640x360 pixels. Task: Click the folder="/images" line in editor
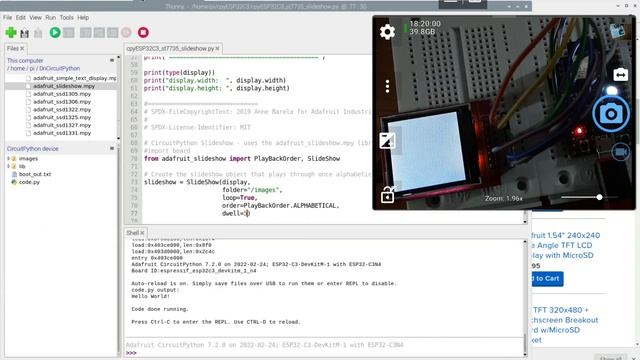point(252,190)
